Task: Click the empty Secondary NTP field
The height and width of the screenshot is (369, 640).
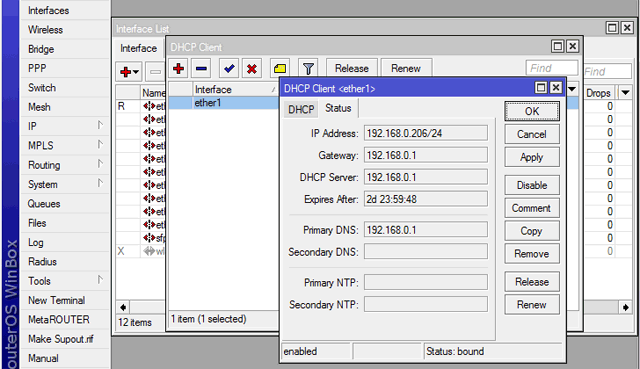Action: (426, 305)
